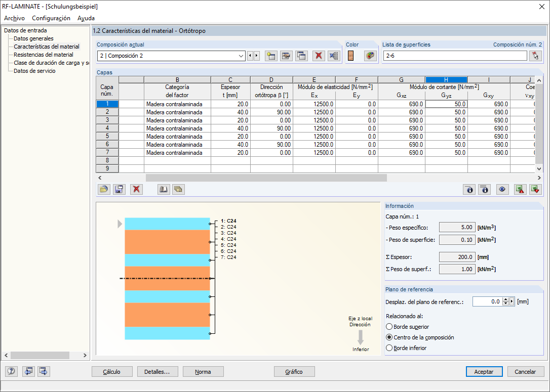Open a saved layer composition
550x392 pixels.
pyautogui.click(x=103, y=189)
